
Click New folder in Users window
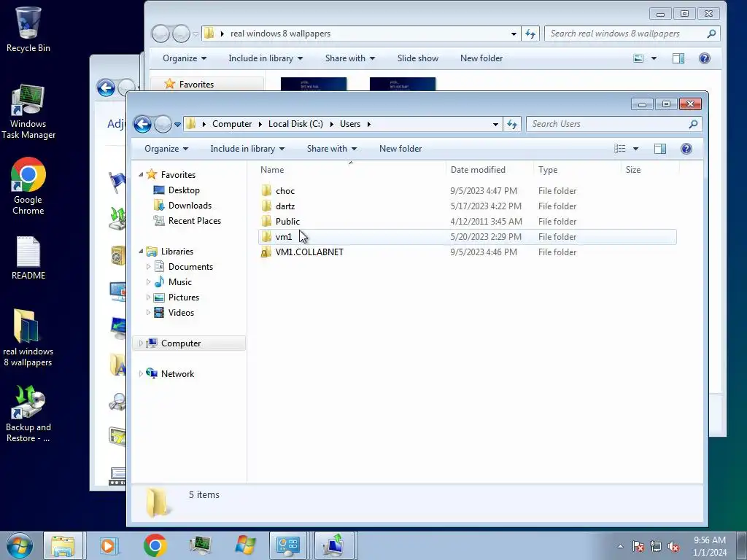(400, 149)
